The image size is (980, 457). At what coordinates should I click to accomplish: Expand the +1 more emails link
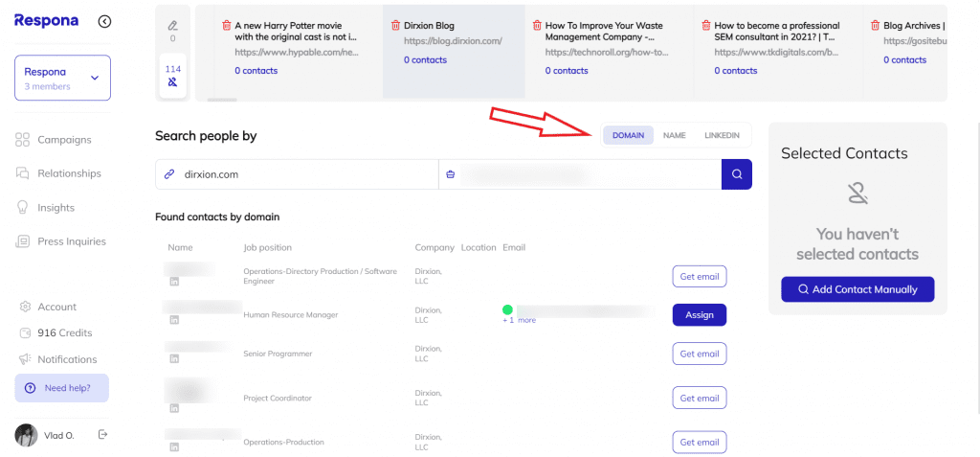click(x=519, y=320)
